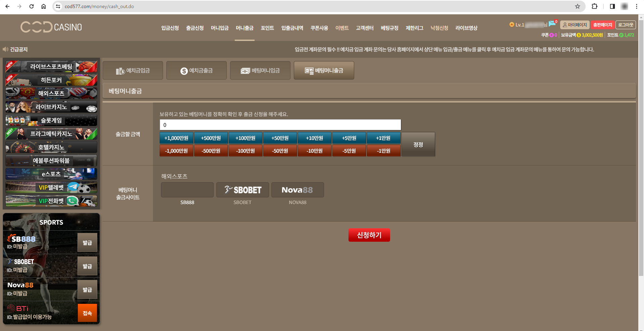Choose SBOBET as withdrawal site
This screenshot has height=331, width=644.
click(x=243, y=190)
